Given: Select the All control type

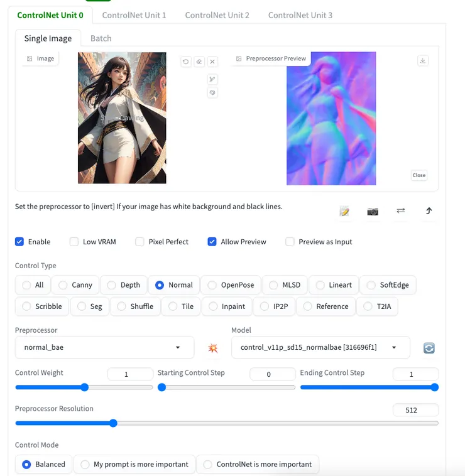Looking at the screenshot, I should point(33,284).
